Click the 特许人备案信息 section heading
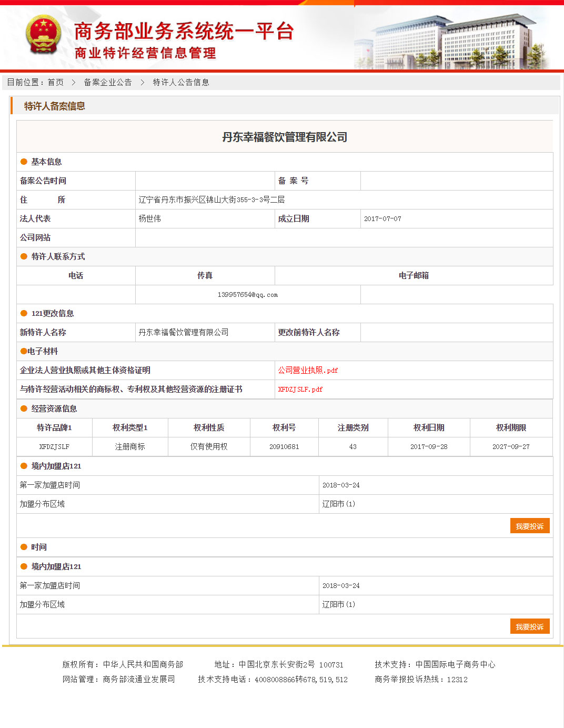564x728 pixels. 55,106
